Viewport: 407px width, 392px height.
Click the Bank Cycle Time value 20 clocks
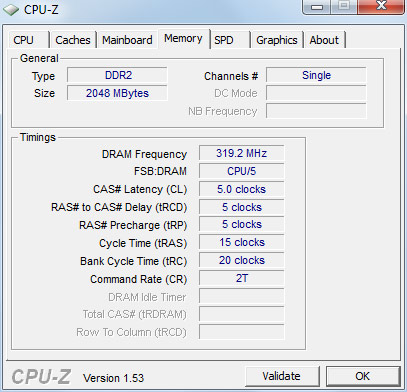pyautogui.click(x=242, y=260)
